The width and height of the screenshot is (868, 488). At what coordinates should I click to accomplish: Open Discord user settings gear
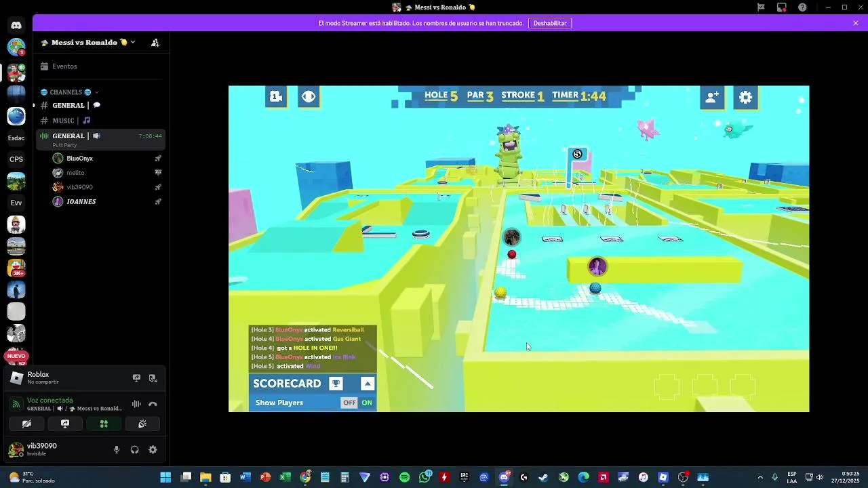pyautogui.click(x=153, y=449)
